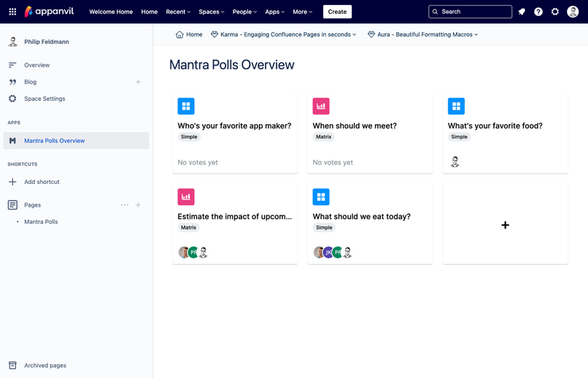The image size is (588, 392).
Task: Open Overview in the sidebar
Action: point(36,65)
